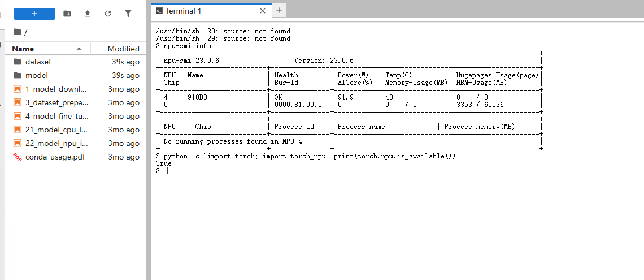The height and width of the screenshot is (280, 644).
Task: Click the 'Version: 23.0.6' text
Action: pos(324,61)
